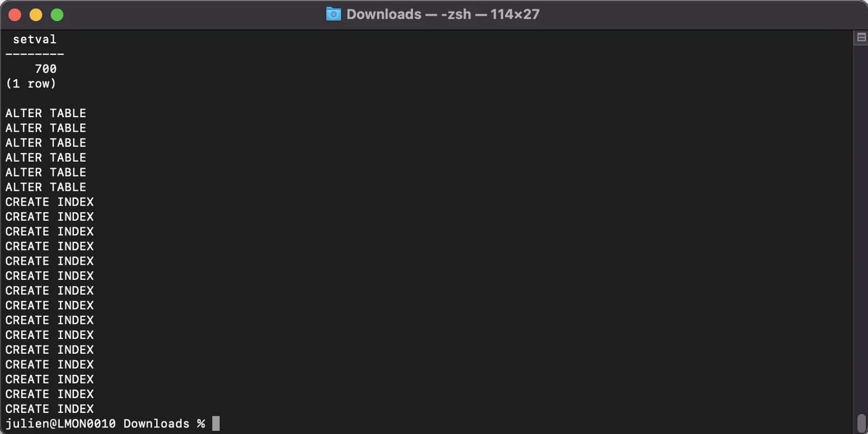The width and height of the screenshot is (868, 434).
Task: Click the dashed separator under setval
Action: coord(35,54)
